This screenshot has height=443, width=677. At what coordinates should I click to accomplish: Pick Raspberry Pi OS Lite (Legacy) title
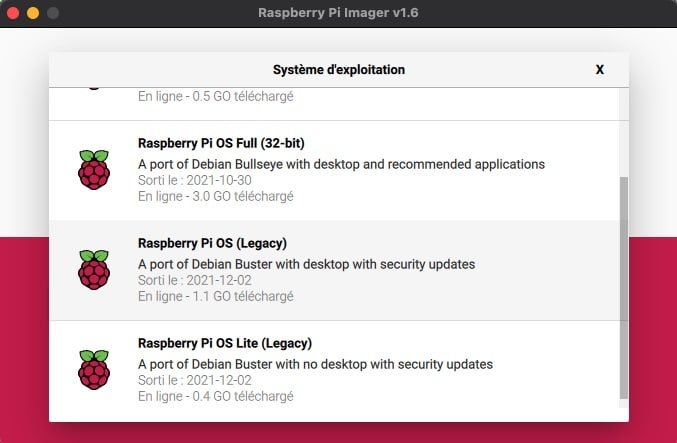tap(225, 343)
